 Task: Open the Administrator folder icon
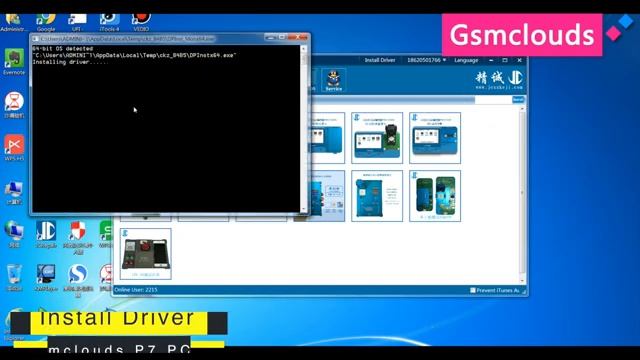pyautogui.click(x=13, y=22)
